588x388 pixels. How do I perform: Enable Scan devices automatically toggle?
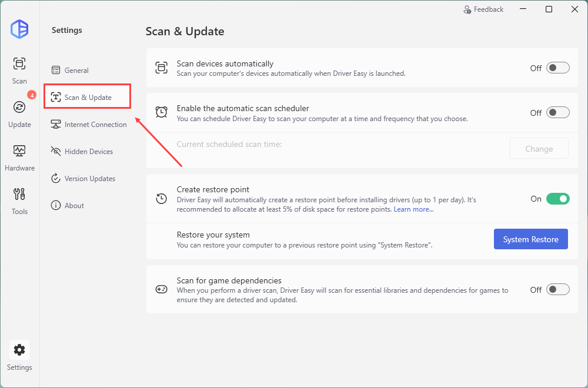click(x=557, y=68)
